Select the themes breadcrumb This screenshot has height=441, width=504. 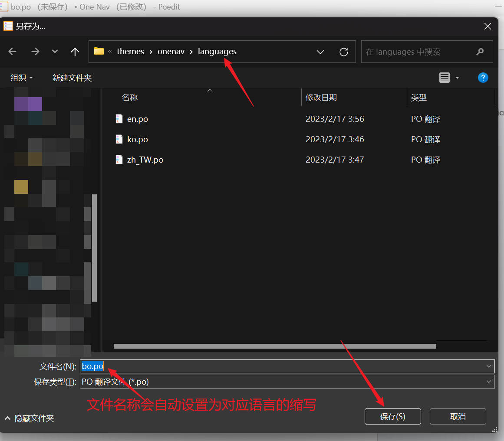[x=130, y=51]
